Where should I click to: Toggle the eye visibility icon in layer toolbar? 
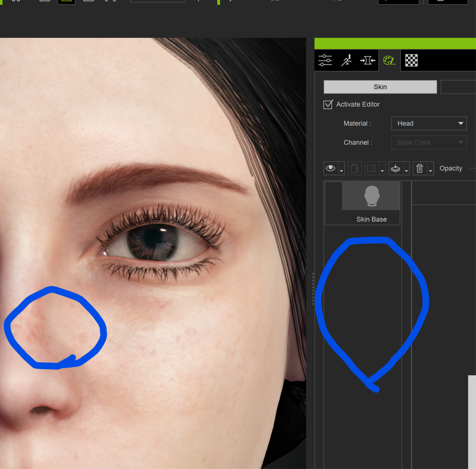tap(331, 168)
